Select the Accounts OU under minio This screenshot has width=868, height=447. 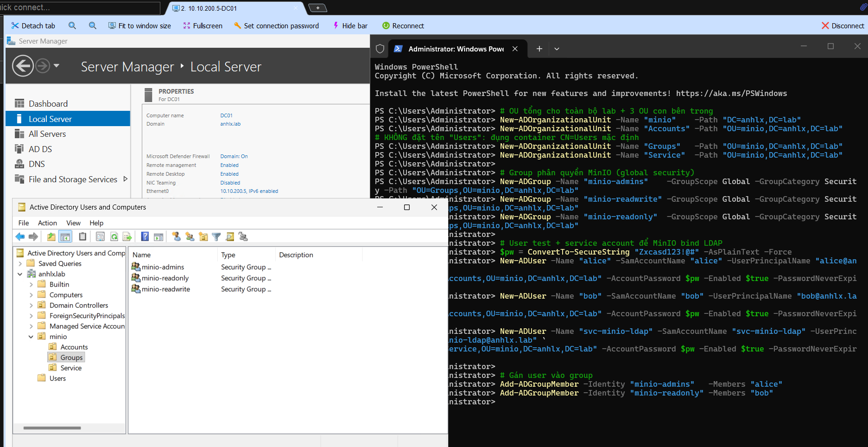coord(74,347)
